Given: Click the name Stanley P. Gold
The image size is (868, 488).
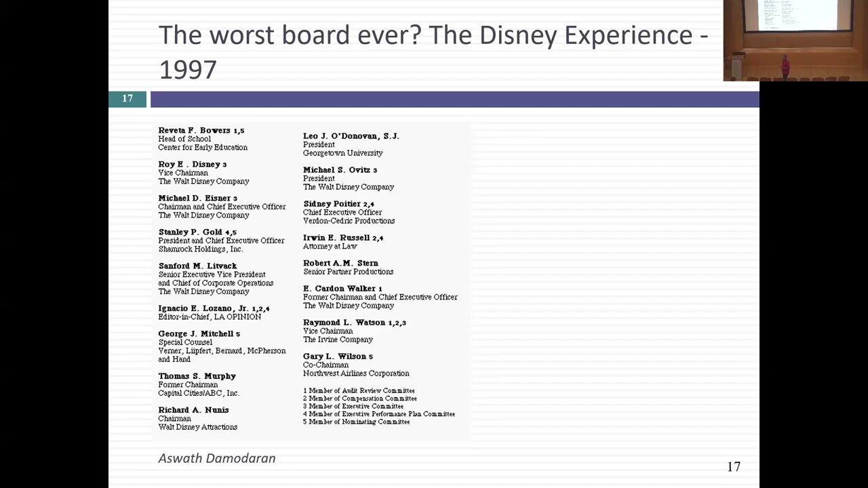Looking at the screenshot, I should pyautogui.click(x=191, y=232).
